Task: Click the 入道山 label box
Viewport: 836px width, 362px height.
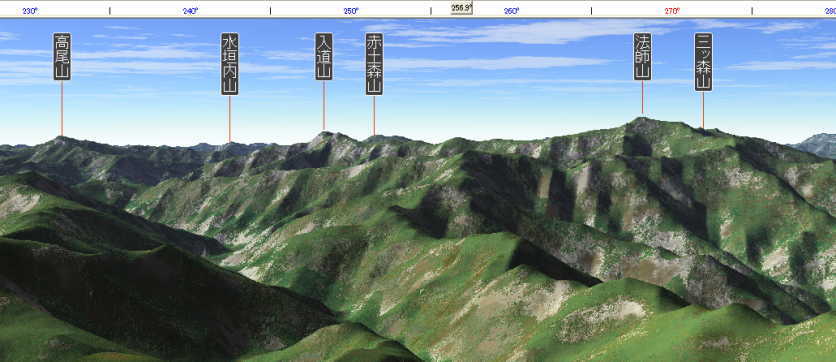Action: pyautogui.click(x=324, y=57)
